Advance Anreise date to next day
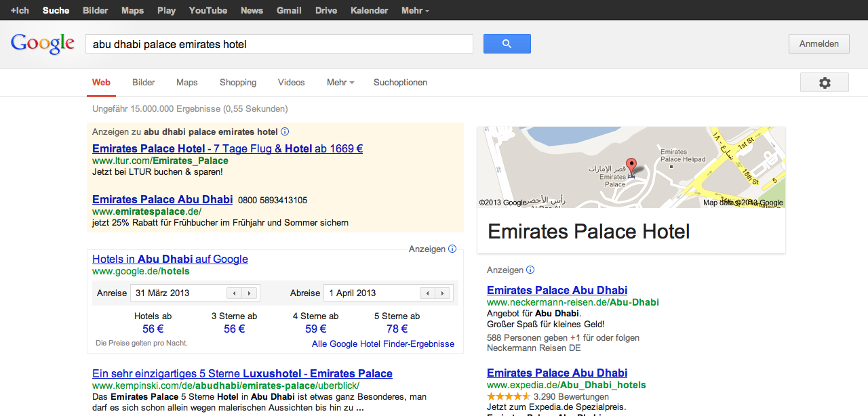This screenshot has width=868, height=416. coord(250,293)
